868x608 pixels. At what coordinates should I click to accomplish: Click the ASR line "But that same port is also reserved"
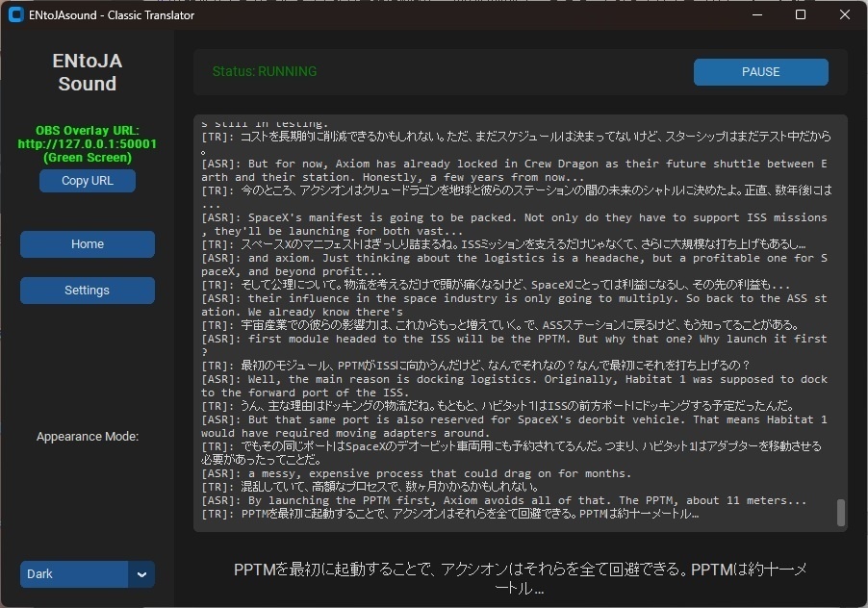coord(514,426)
